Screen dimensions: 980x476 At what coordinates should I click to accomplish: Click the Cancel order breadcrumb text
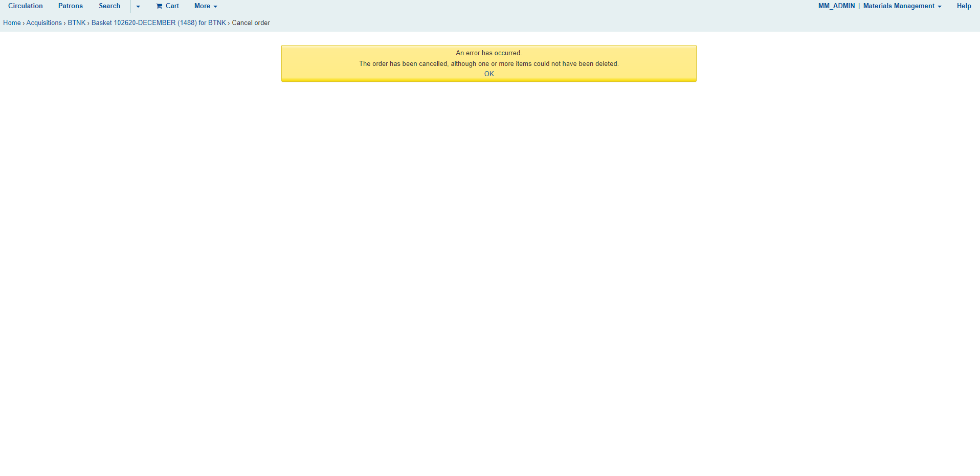tap(251, 23)
